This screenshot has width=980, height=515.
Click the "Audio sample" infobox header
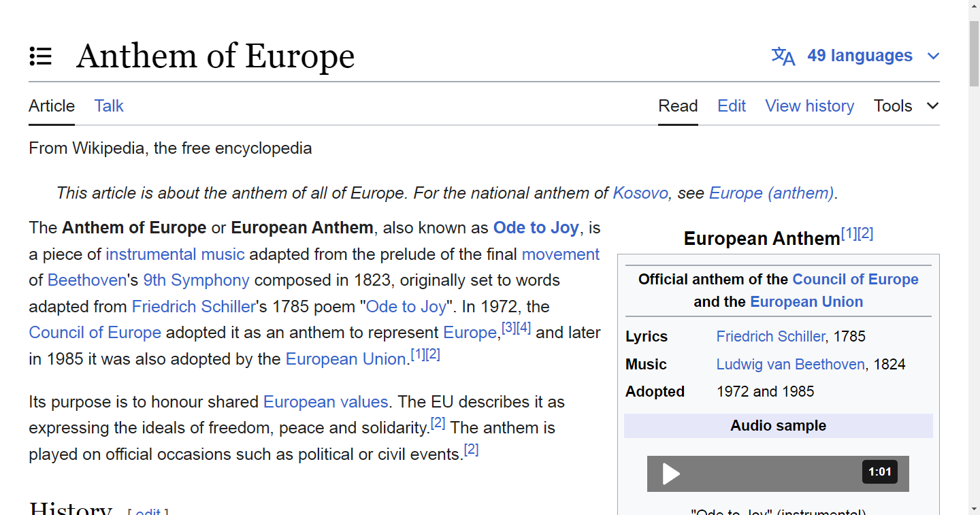(779, 426)
